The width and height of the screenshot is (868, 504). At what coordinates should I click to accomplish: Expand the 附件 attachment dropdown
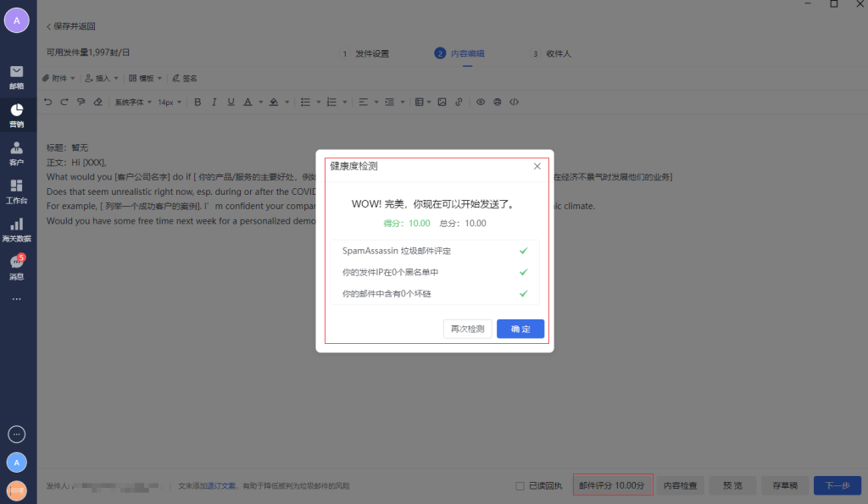(58, 78)
